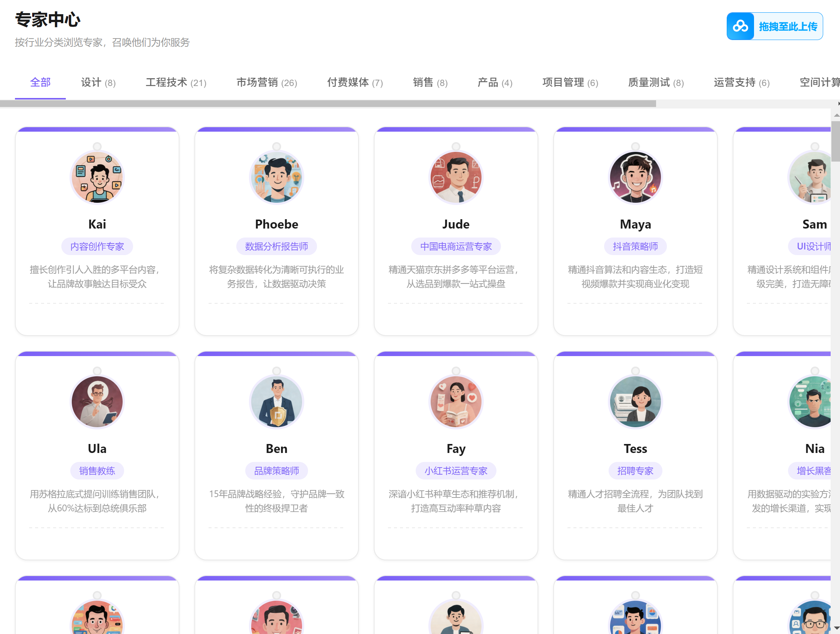Click Kai's avatar icon

click(97, 177)
